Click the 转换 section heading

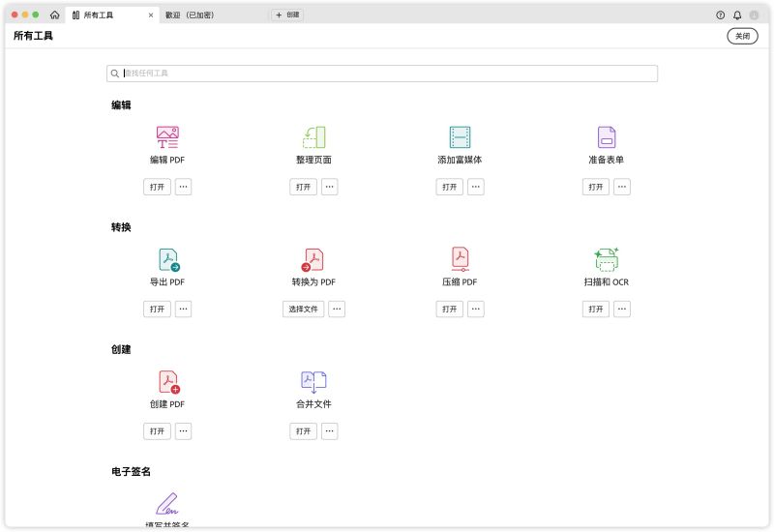coord(121,227)
